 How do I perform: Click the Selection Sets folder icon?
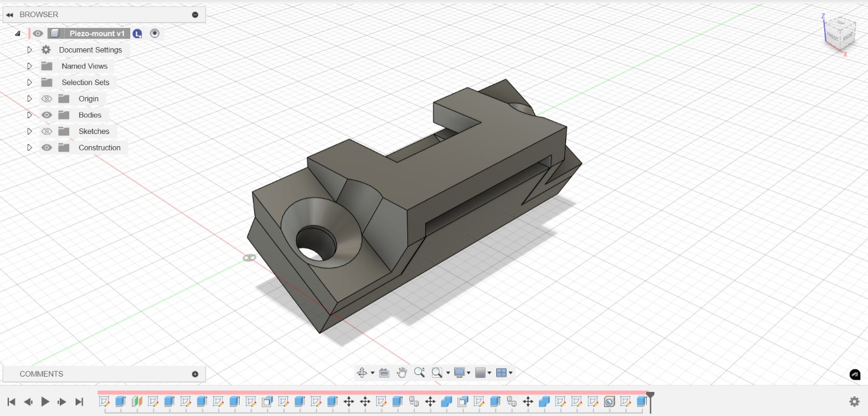46,83
